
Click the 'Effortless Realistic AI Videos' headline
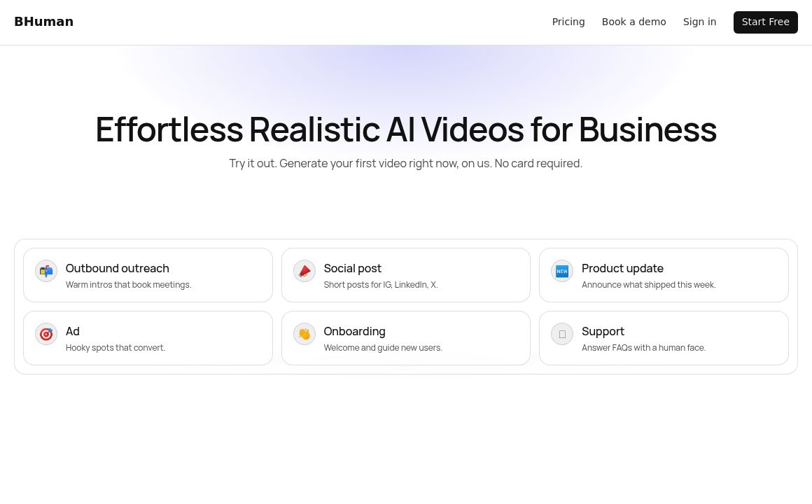point(406,129)
